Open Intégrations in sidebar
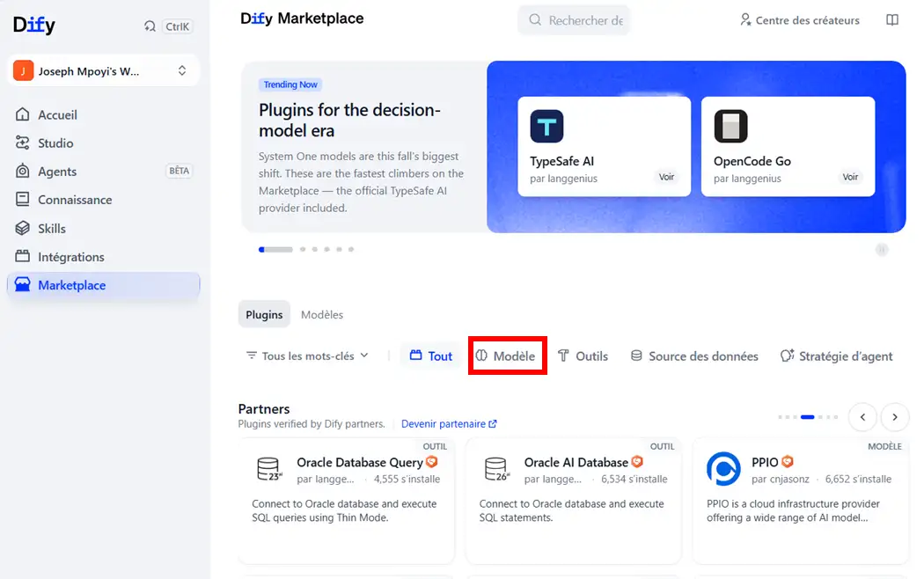This screenshot has height=579, width=924. (104, 257)
